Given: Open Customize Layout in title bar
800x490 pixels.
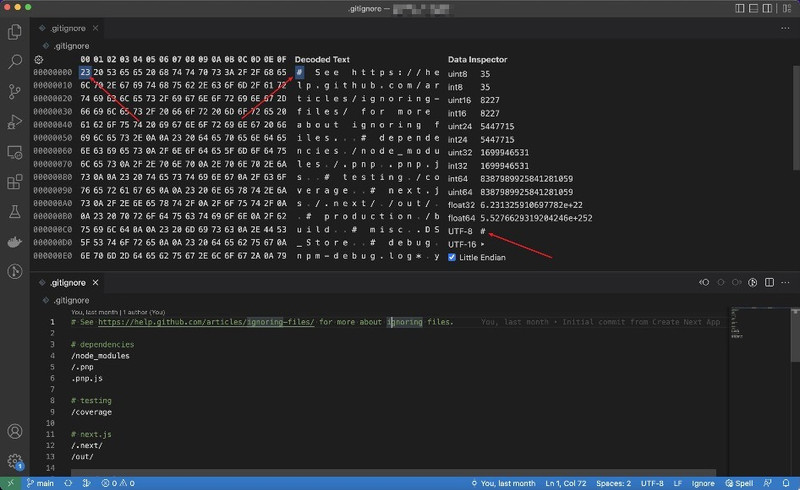Looking at the screenshot, I should tap(787, 8).
